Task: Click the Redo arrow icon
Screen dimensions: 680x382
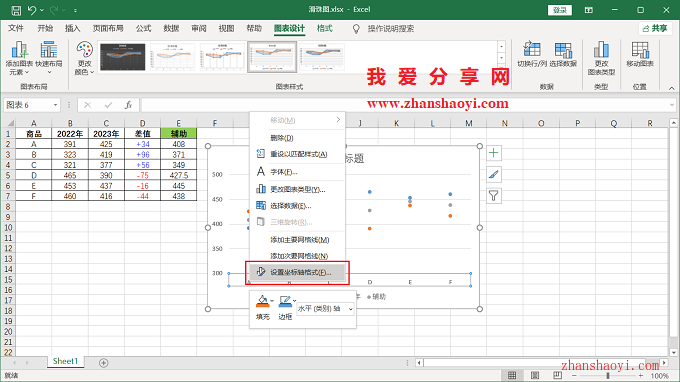Action: [54, 10]
